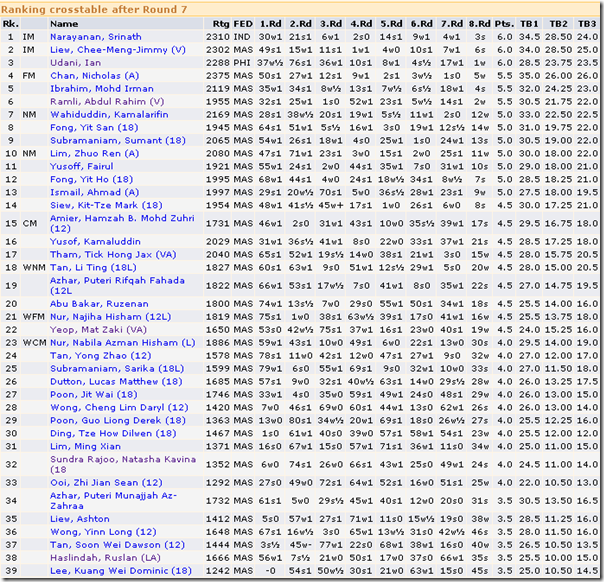Click the WFM title cell
Screen dimensions: 604x582
pos(34,317)
